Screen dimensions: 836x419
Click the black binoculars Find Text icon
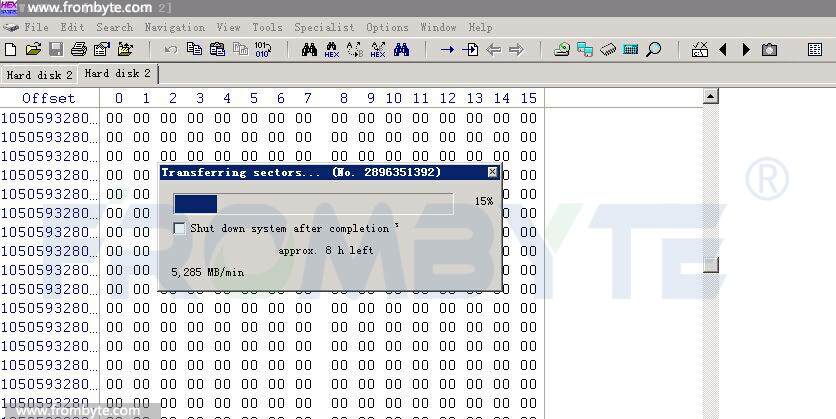(309, 50)
